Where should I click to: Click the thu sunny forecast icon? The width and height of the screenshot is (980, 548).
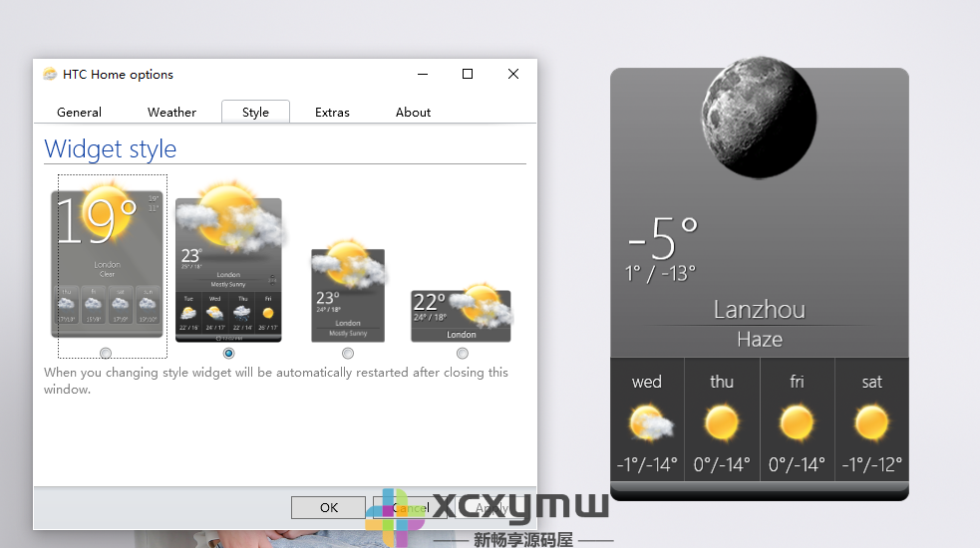point(721,422)
